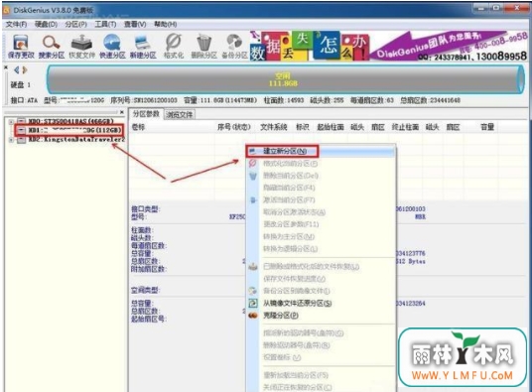Click the 恢复文件 recover files icon

[81, 47]
